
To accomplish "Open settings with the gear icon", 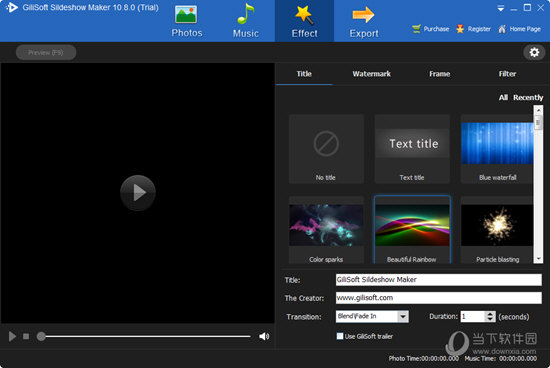I will tap(534, 52).
